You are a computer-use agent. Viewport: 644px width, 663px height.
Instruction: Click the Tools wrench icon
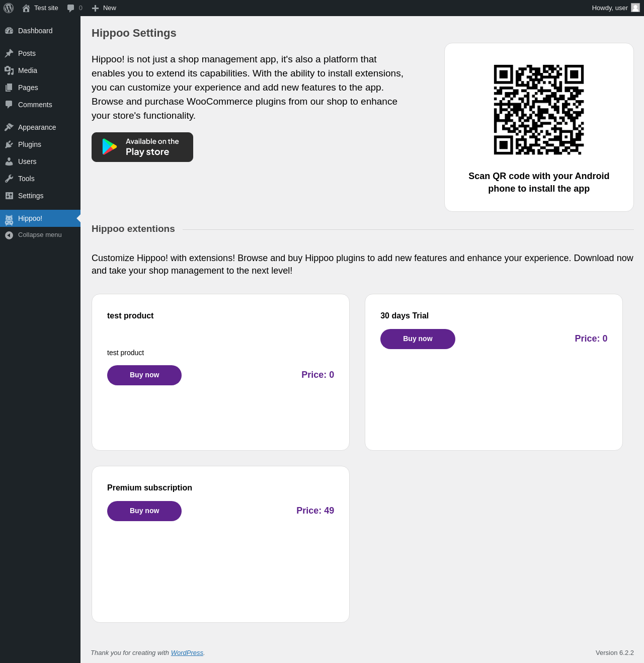[9, 179]
